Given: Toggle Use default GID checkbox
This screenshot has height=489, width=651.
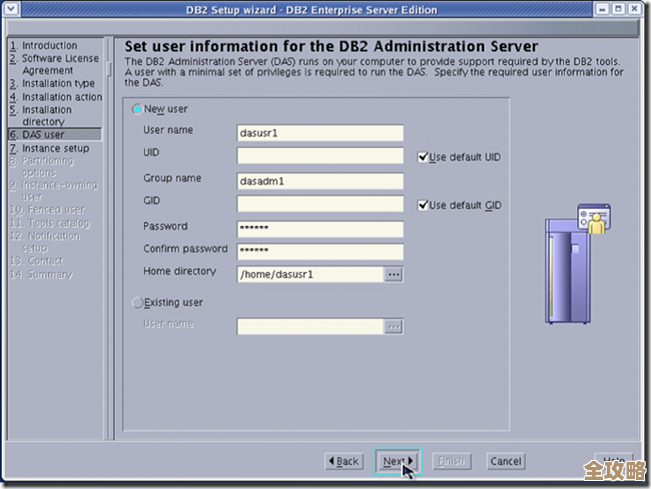Looking at the screenshot, I should coord(423,205).
